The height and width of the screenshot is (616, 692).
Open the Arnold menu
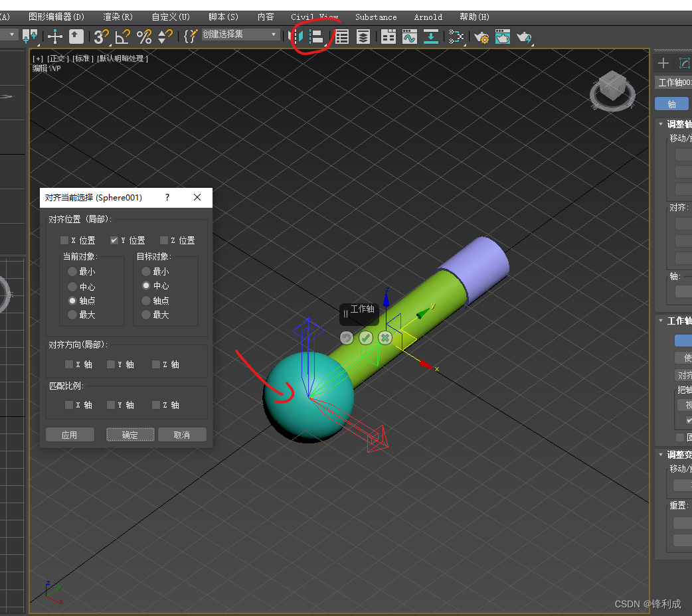pos(428,17)
